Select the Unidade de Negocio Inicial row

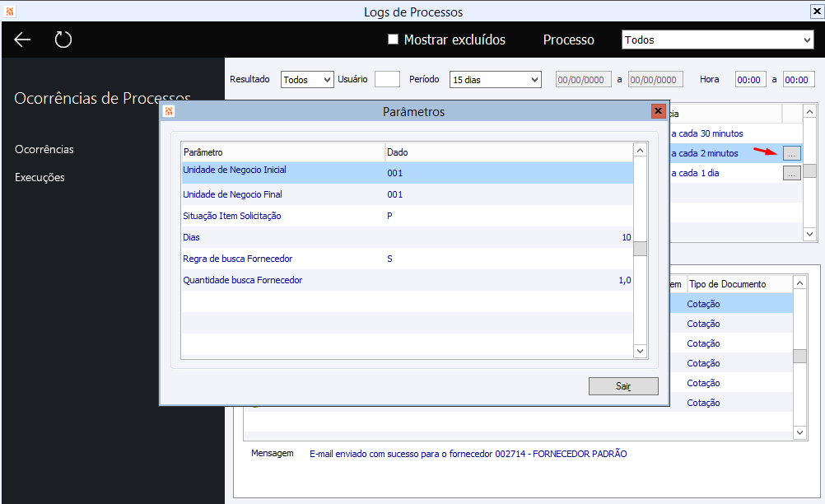(x=408, y=173)
